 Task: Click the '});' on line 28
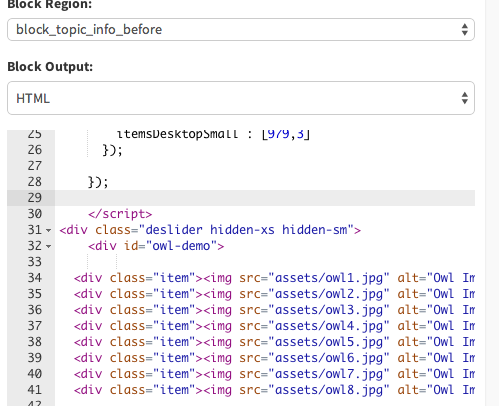point(98,182)
